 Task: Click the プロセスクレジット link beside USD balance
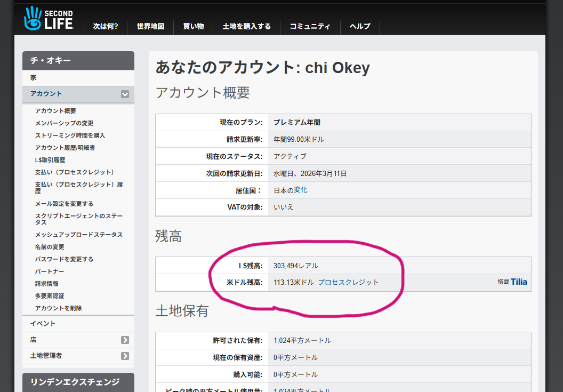pyautogui.click(x=348, y=282)
